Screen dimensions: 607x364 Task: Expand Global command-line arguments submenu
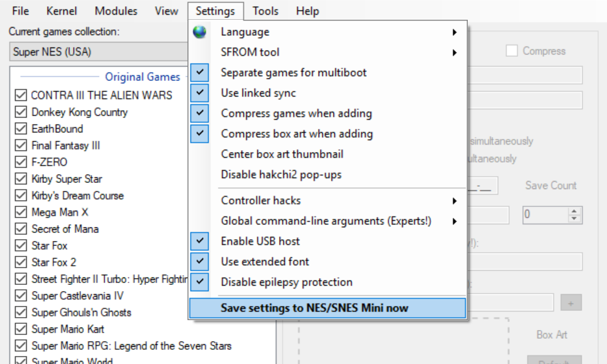click(327, 221)
